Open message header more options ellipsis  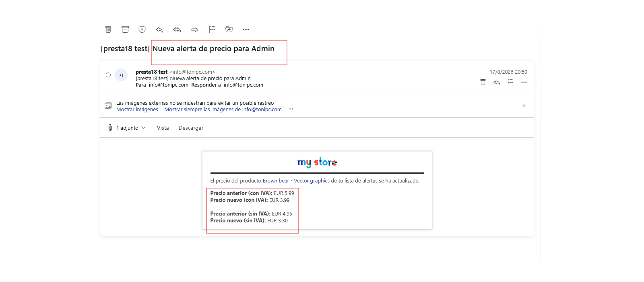[524, 82]
